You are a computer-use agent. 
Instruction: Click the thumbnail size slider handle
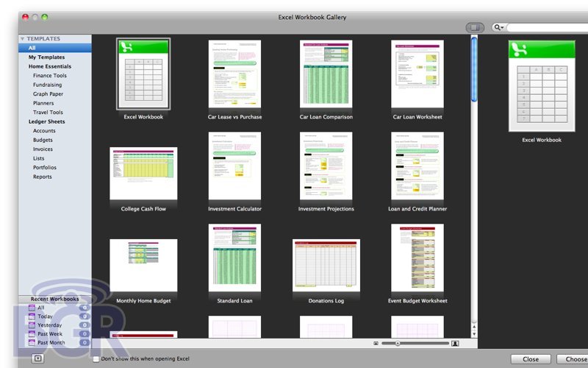point(398,343)
